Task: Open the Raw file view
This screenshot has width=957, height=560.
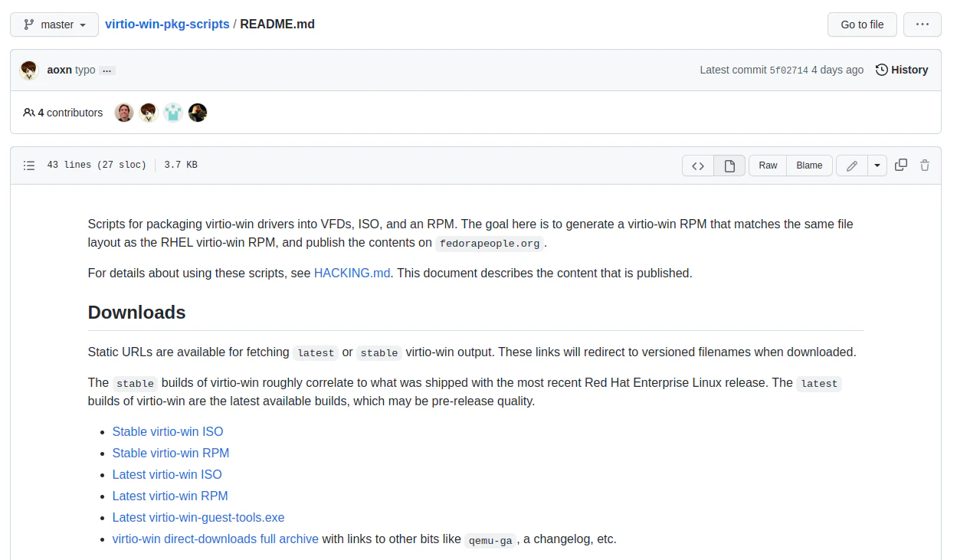Action: (768, 165)
